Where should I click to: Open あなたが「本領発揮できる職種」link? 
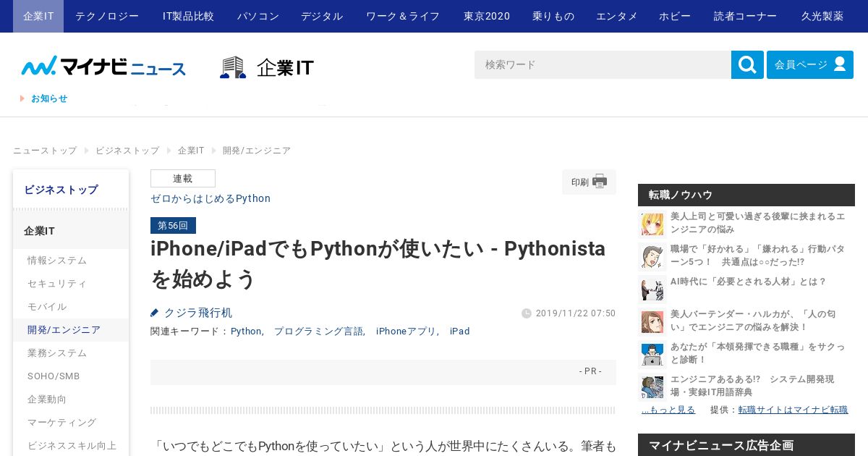(757, 353)
